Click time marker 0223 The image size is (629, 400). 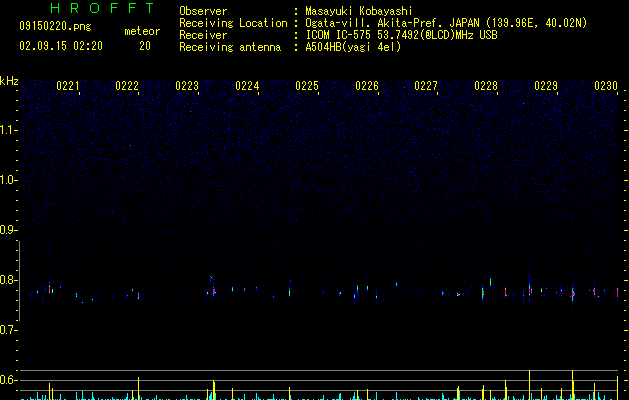coord(187,86)
